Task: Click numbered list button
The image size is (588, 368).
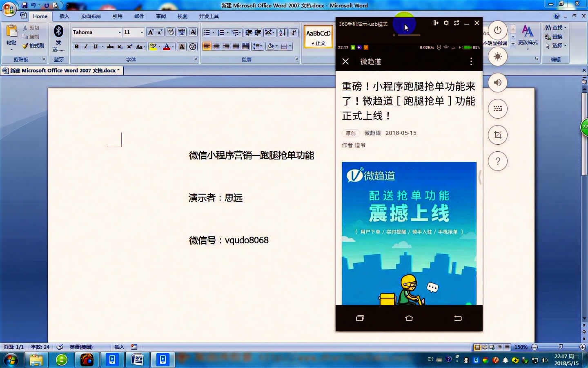Action: [x=221, y=32]
